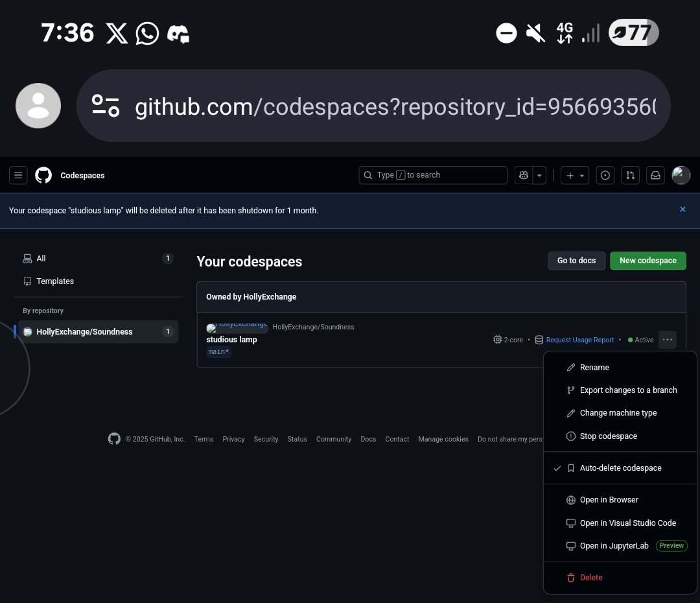Click the footer GitHub logo
Image resolution: width=700 pixels, height=603 pixels.
click(x=114, y=438)
